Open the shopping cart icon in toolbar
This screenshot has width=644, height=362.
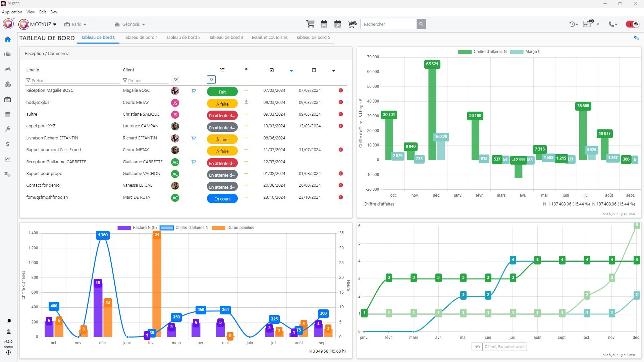click(310, 24)
